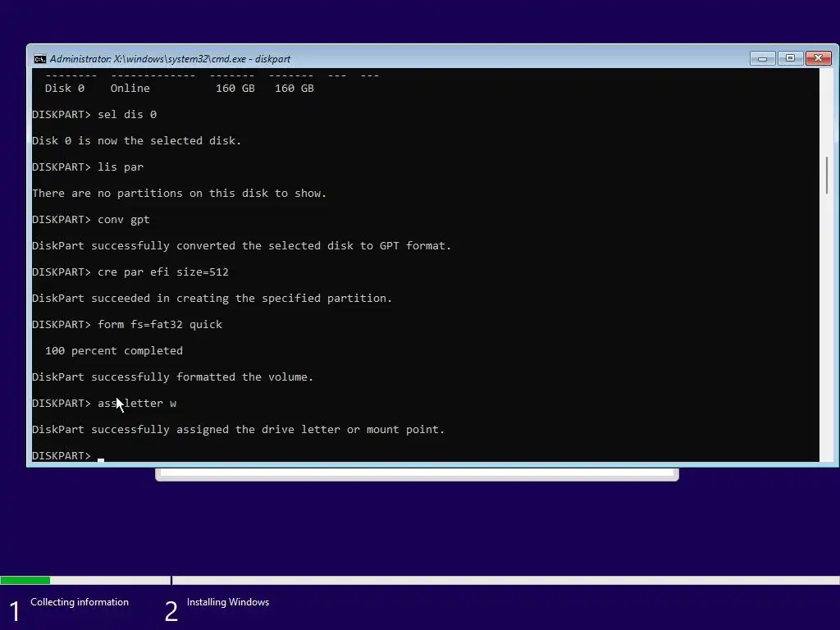Click the '100 percent completed' line
The height and width of the screenshot is (630, 840).
tap(114, 351)
